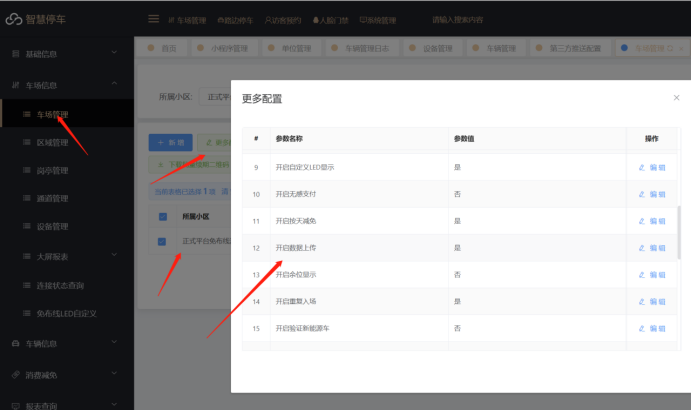Expand 基础信息 using its chevron
This screenshot has height=410, width=691.
point(114,52)
